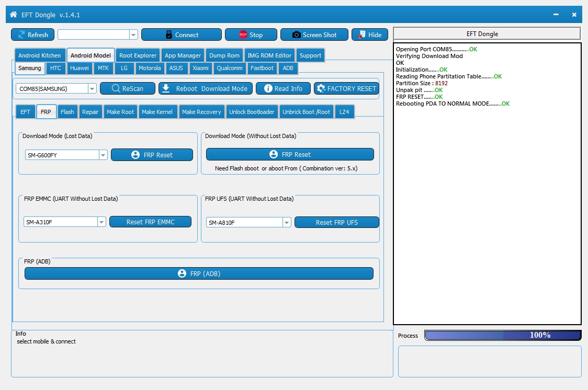Click the info circle icon on Read Info
Image resolution: width=588 pixels, height=390 pixels.
[268, 88]
